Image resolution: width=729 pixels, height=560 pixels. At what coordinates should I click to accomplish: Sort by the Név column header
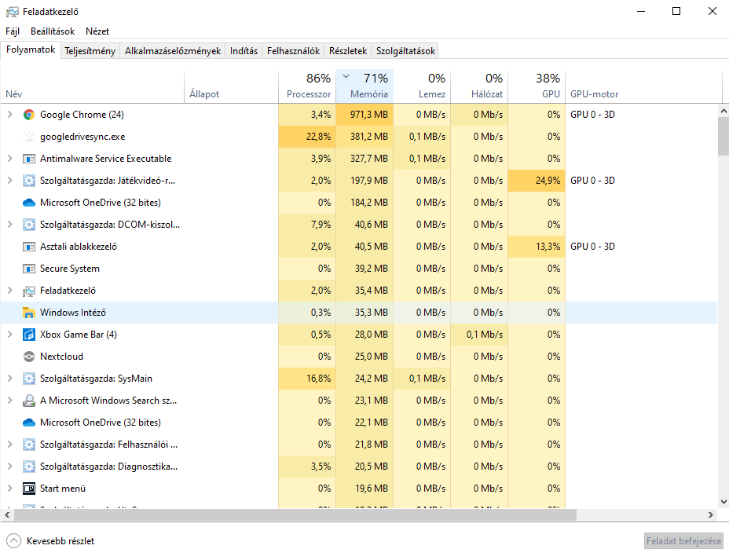[93, 86]
